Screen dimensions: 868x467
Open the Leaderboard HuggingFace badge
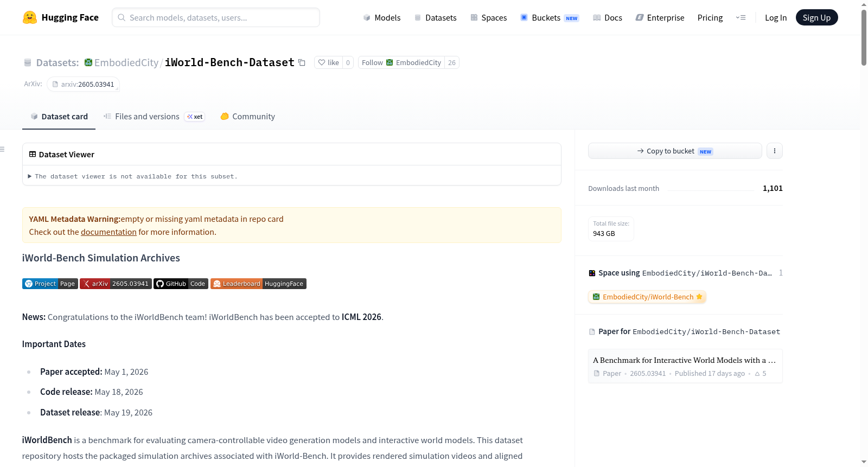pos(258,284)
